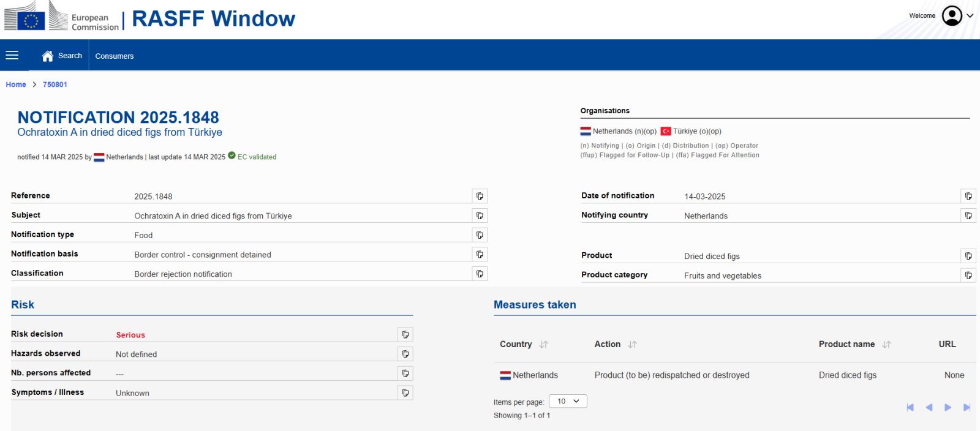Screen dimensions: 980x431
Task: Copy the Notification type value
Action: (480, 234)
